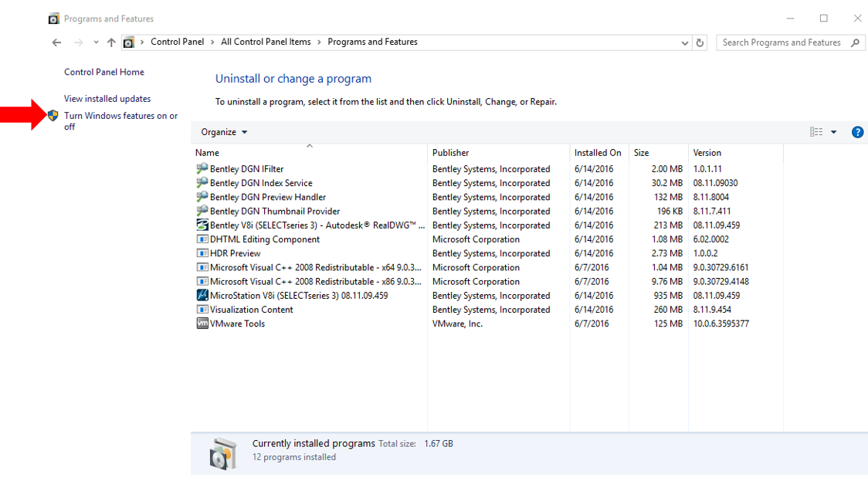Navigate up one level with up arrow
868x498 pixels.
(111, 42)
